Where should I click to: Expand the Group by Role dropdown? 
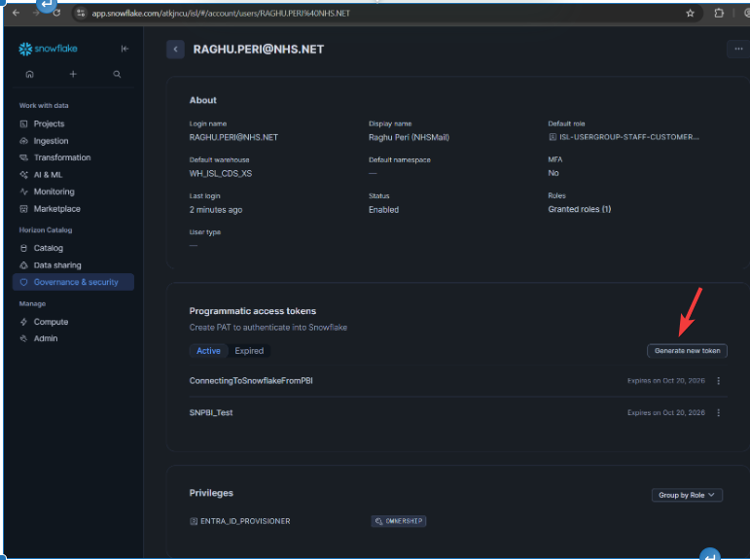click(687, 495)
